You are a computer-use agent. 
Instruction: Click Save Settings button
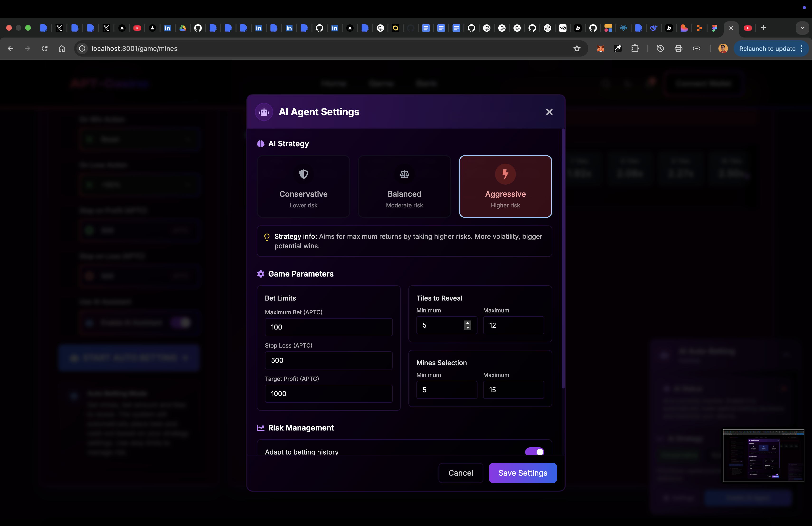point(523,473)
